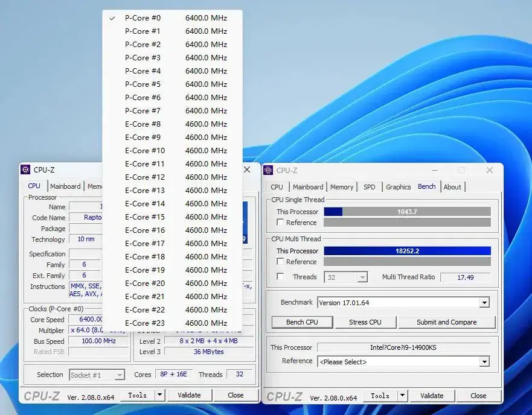Viewport: 532px width, 415px height.
Task: Click the Level 3 cache value 36 MBytes
Action: pos(209,352)
